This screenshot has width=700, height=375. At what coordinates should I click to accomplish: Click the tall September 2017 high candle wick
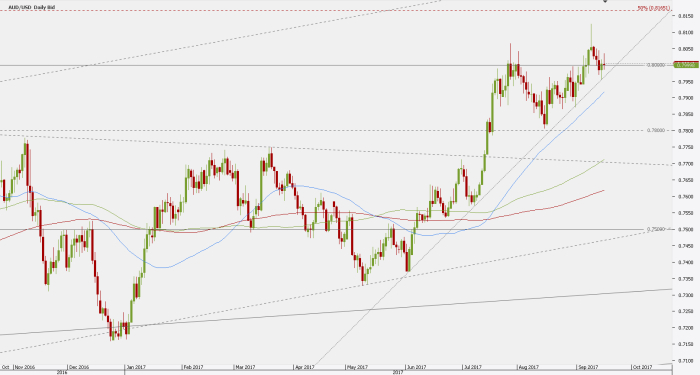(592, 36)
